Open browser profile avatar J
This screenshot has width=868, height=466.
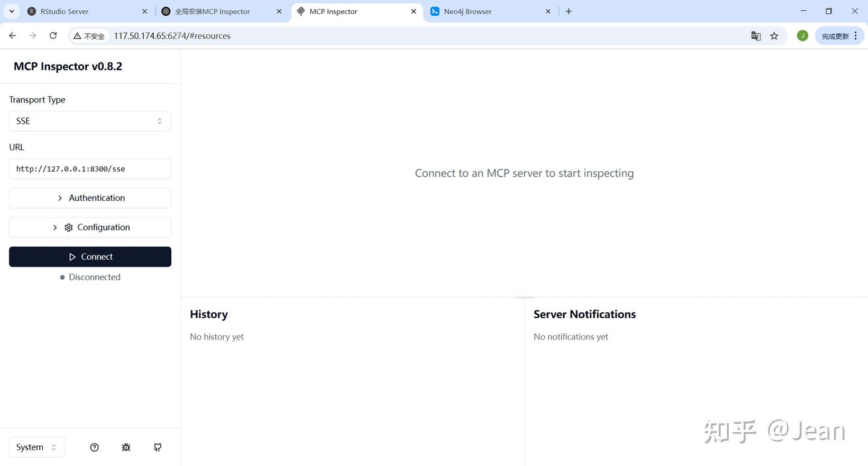802,36
